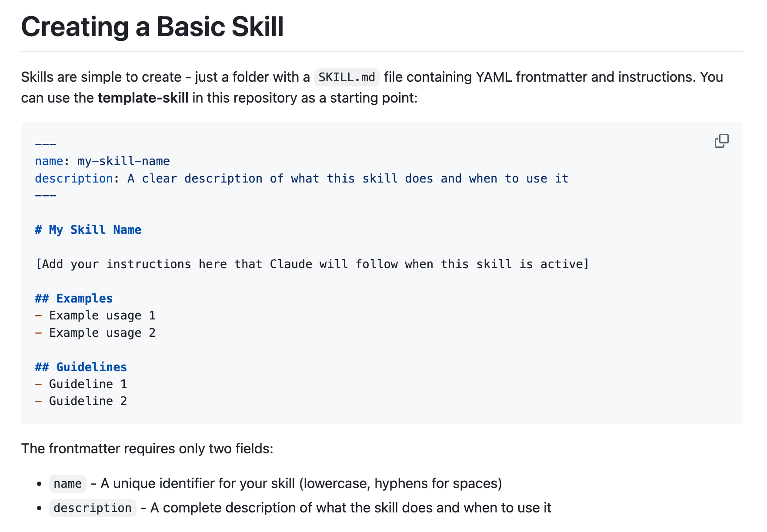Select the my-skill-name value in the code
The image size is (767, 532).
[x=123, y=161]
